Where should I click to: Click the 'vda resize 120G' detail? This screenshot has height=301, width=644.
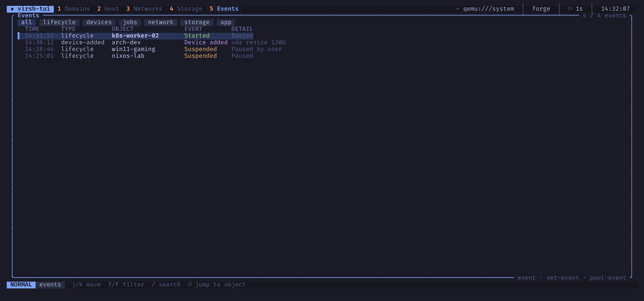point(258,43)
